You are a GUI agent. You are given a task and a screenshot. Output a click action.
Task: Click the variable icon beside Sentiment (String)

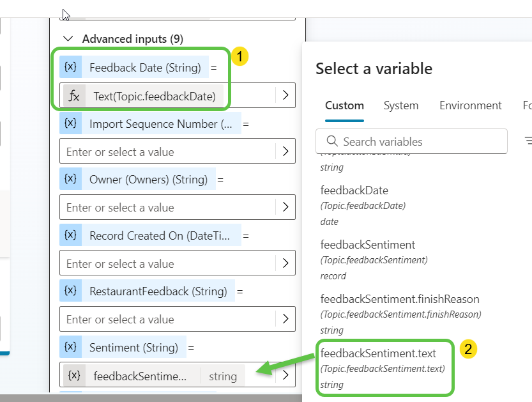click(71, 347)
